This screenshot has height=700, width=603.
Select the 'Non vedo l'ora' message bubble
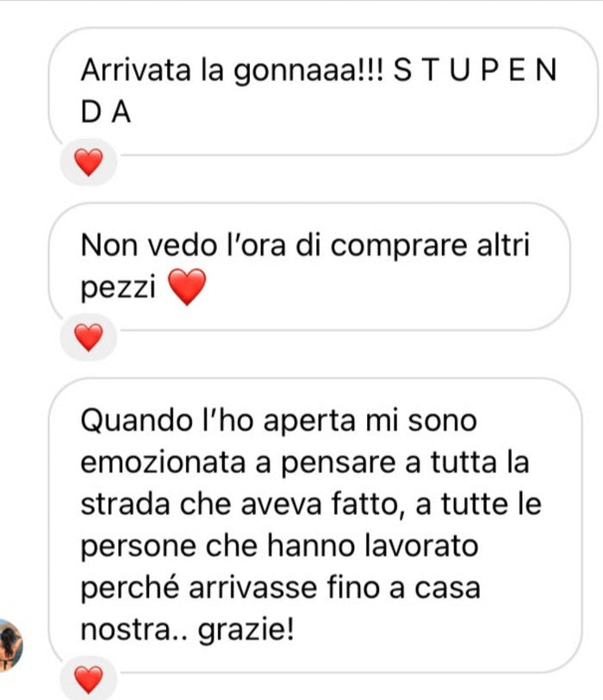309,266
